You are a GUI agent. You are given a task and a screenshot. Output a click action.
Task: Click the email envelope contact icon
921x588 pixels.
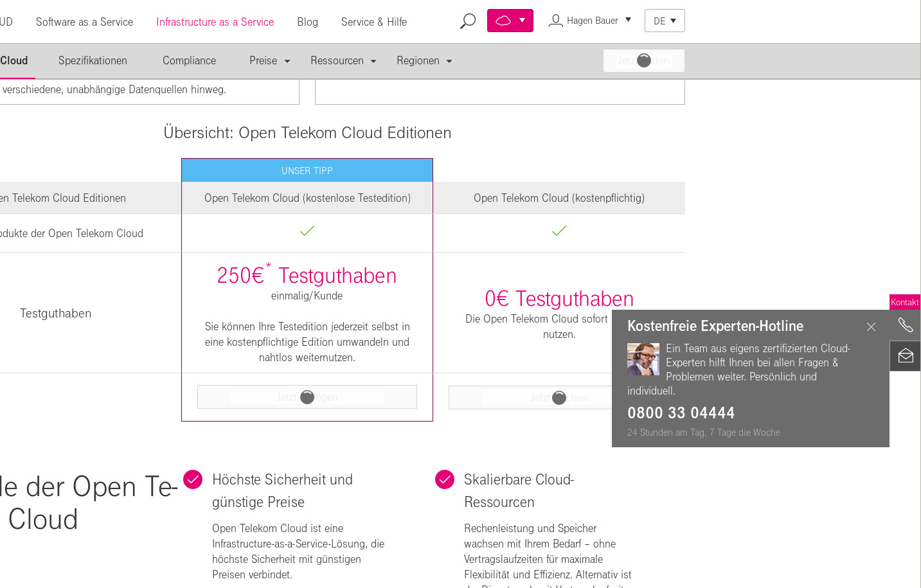905,355
